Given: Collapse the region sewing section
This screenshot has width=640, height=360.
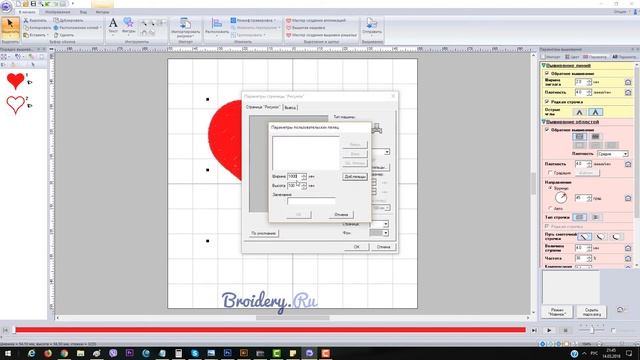Looking at the screenshot, I should 544,122.
